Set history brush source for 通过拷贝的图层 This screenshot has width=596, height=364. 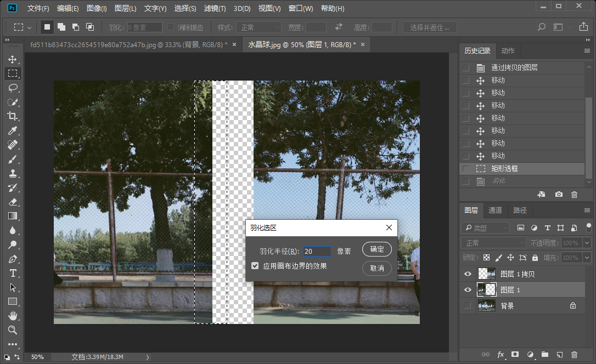465,67
